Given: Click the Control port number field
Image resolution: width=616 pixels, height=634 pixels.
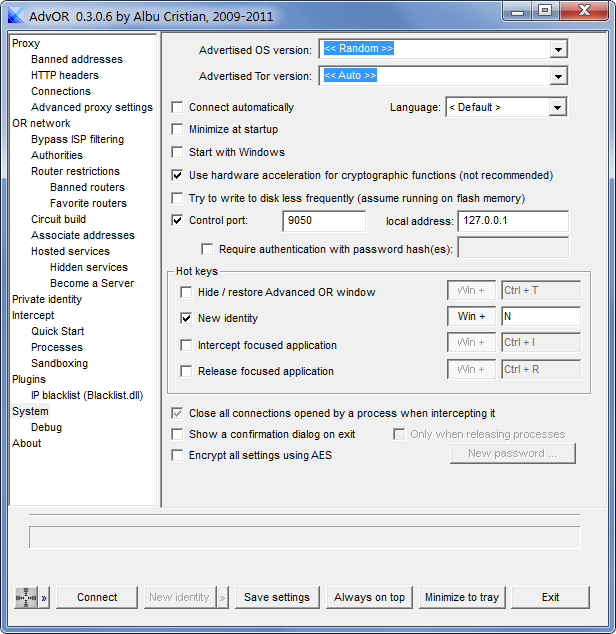Looking at the screenshot, I should point(324,221).
